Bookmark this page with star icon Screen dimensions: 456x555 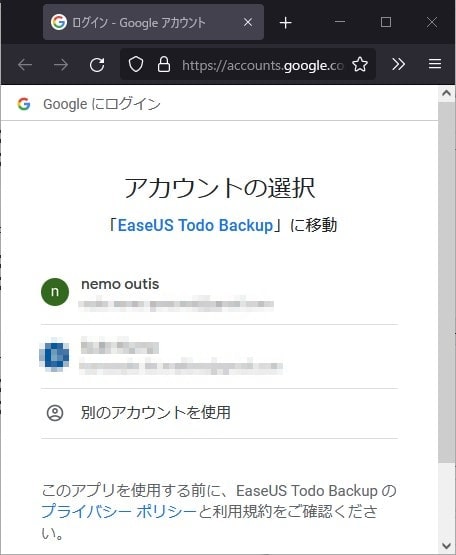point(360,64)
